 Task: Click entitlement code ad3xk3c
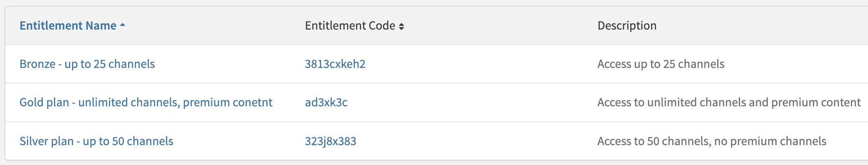point(326,102)
